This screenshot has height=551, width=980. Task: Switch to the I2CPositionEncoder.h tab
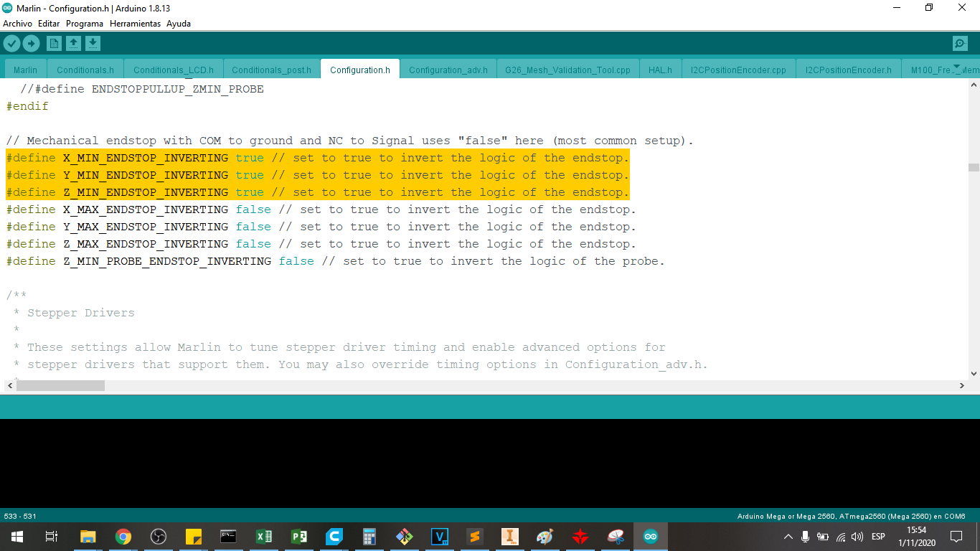[x=848, y=70]
